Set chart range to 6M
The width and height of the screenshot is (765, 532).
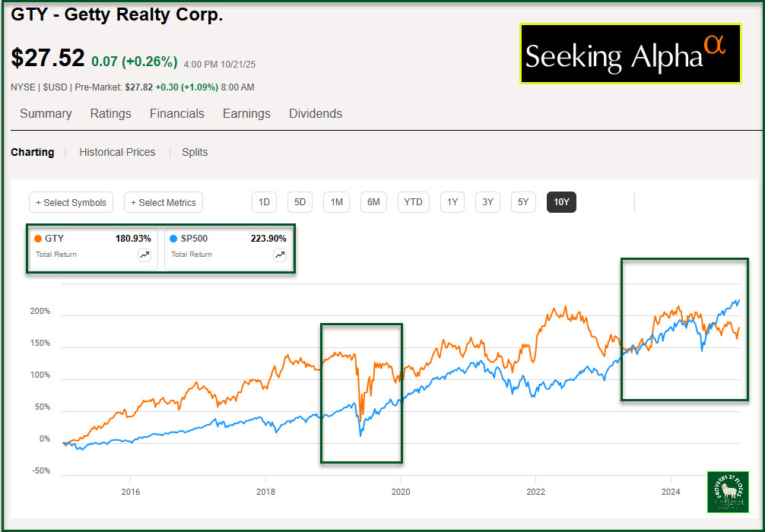click(x=373, y=202)
